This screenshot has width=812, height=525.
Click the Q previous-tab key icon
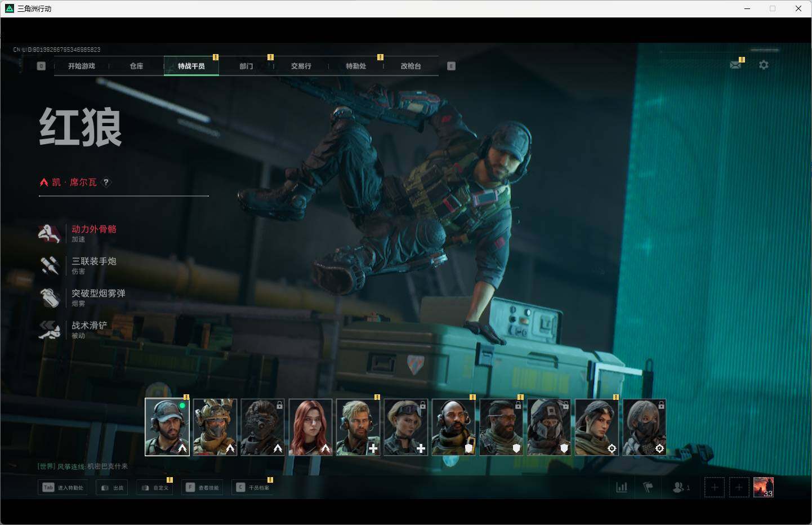[x=41, y=66]
